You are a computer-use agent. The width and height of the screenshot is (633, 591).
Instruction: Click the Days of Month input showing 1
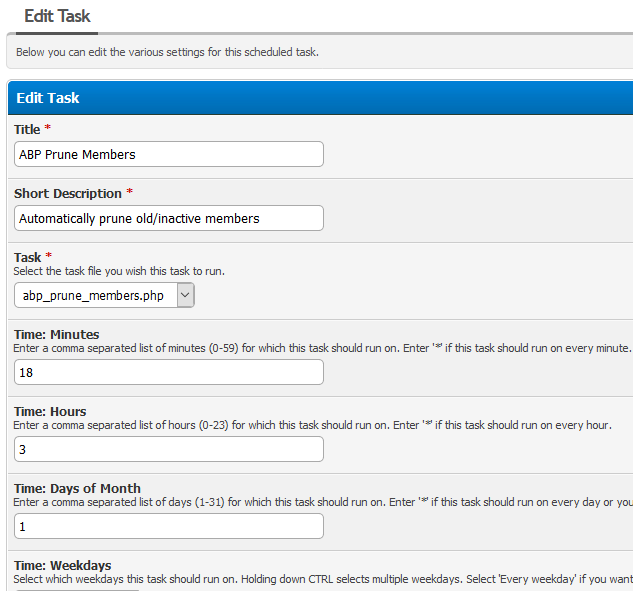(x=169, y=526)
